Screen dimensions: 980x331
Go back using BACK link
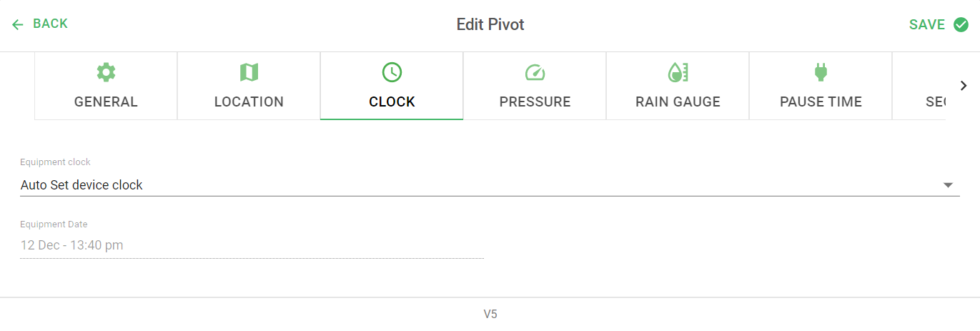[50, 24]
